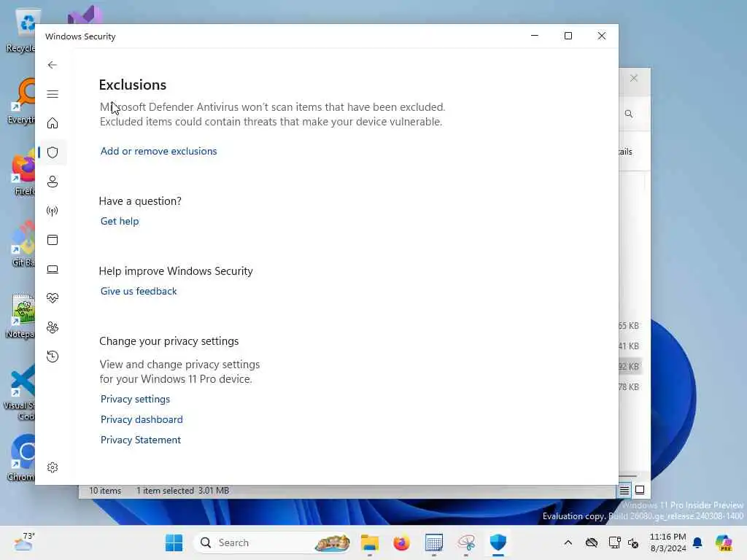Screen dimensions: 747x560
Task: Open App & browser control icon
Action: coord(53,239)
